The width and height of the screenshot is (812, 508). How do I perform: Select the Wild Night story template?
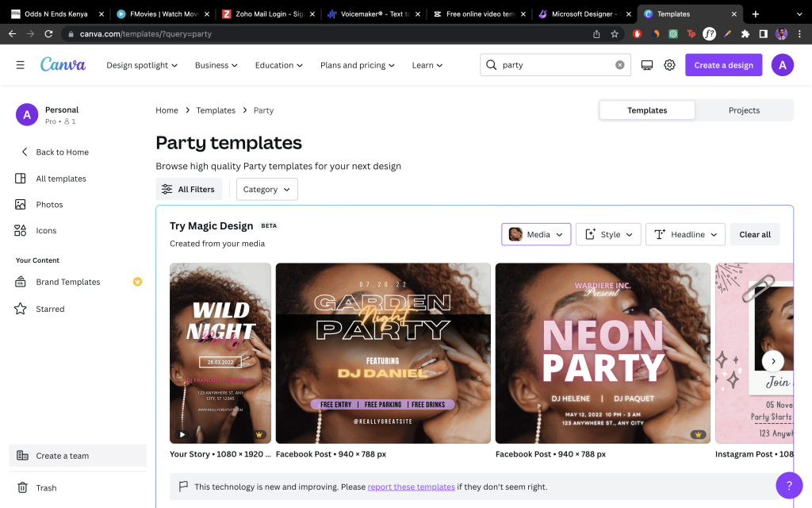pyautogui.click(x=220, y=353)
